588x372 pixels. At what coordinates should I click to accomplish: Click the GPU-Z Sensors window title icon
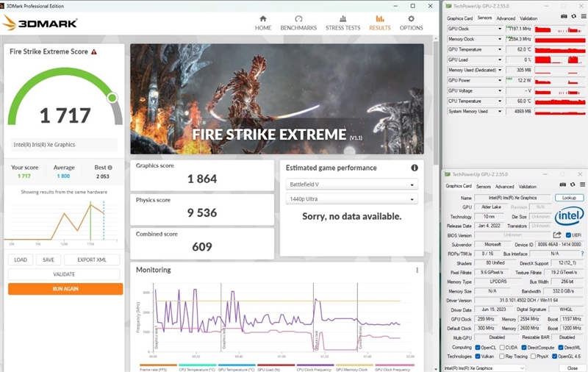click(x=448, y=6)
